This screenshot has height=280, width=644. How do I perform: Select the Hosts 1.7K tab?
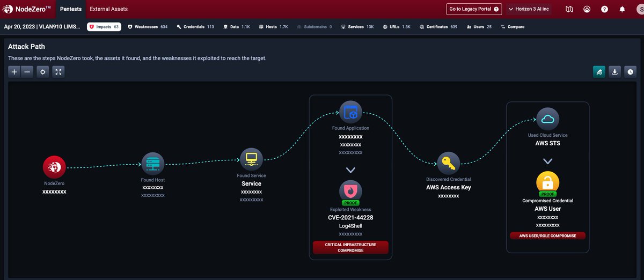coord(273,27)
